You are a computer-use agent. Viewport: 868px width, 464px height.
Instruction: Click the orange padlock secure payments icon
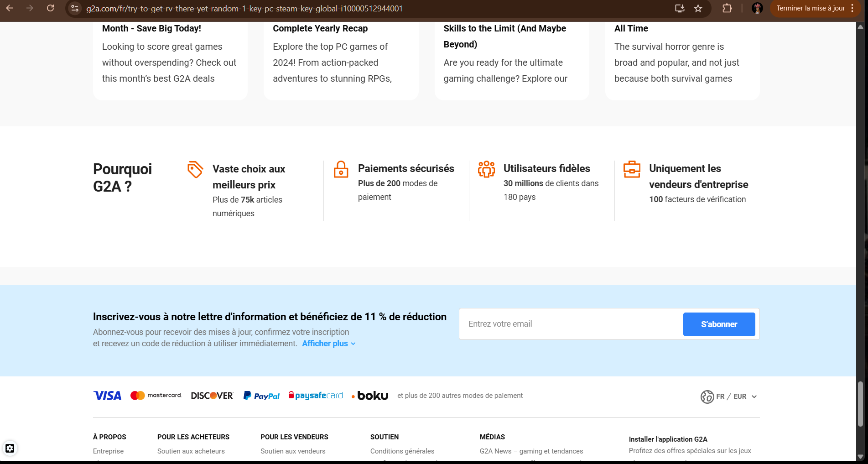click(x=341, y=169)
